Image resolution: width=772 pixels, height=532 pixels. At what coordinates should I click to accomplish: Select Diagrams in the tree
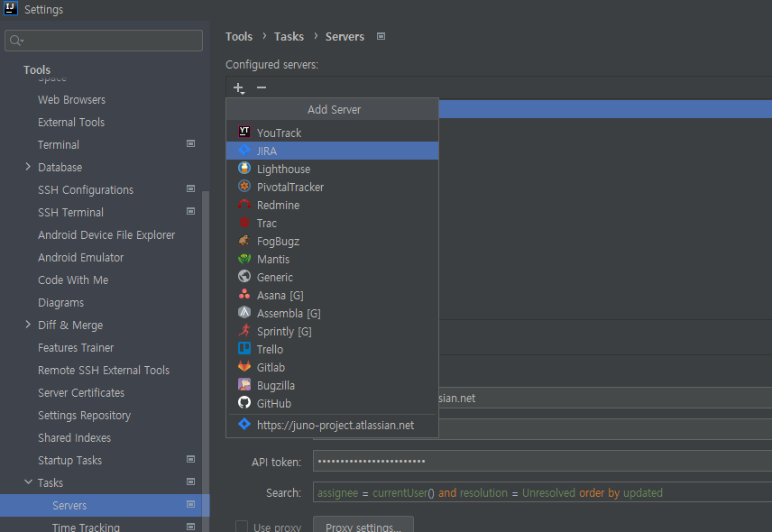click(61, 303)
